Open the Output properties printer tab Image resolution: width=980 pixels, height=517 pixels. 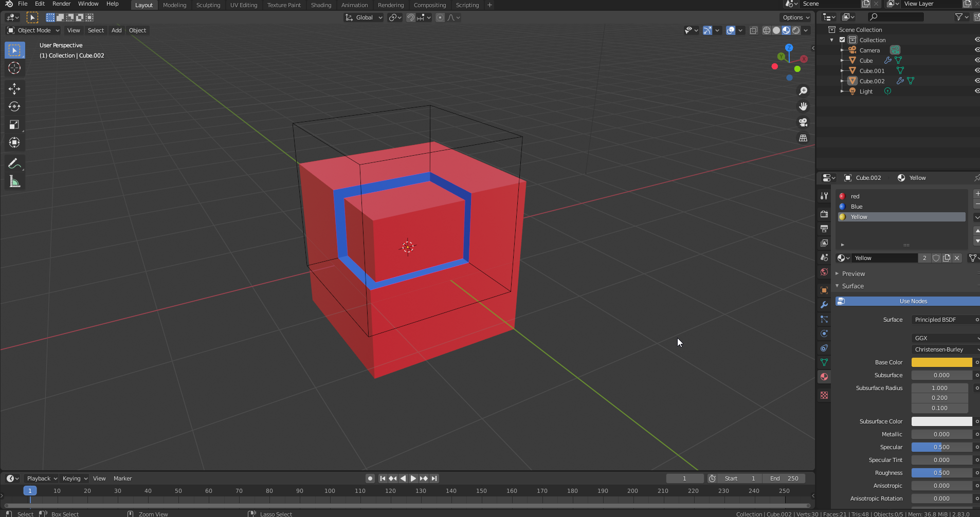click(824, 228)
